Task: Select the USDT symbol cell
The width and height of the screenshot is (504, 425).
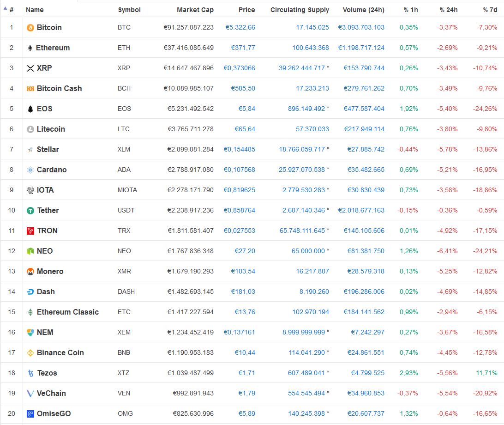Action: [126, 210]
